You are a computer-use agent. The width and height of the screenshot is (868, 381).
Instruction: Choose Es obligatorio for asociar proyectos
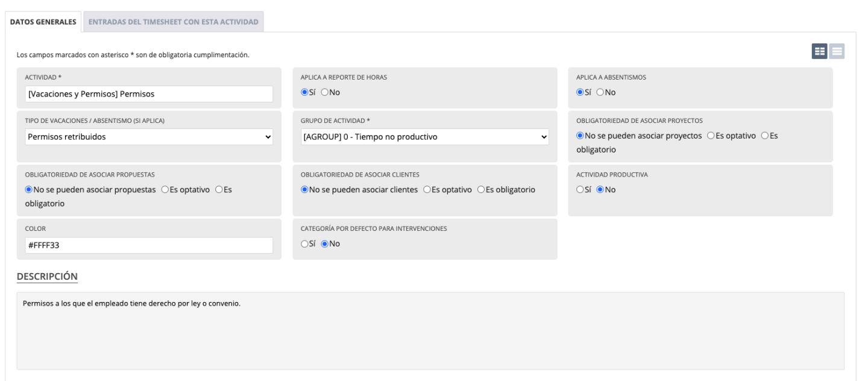[765, 136]
